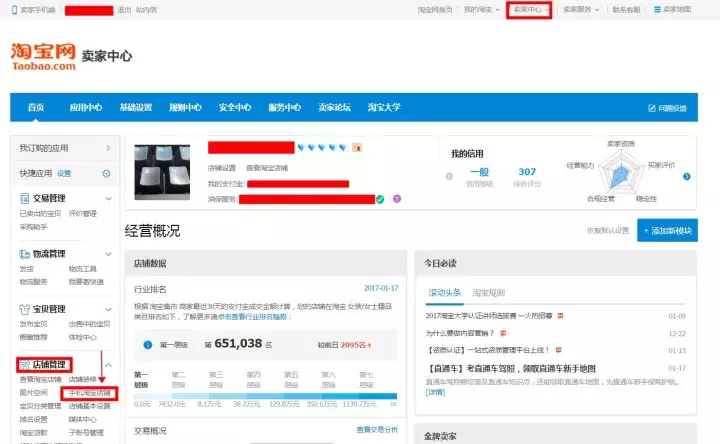Open 应用中心 in the blue navigation bar
This screenshot has width=720, height=444.
pos(85,108)
